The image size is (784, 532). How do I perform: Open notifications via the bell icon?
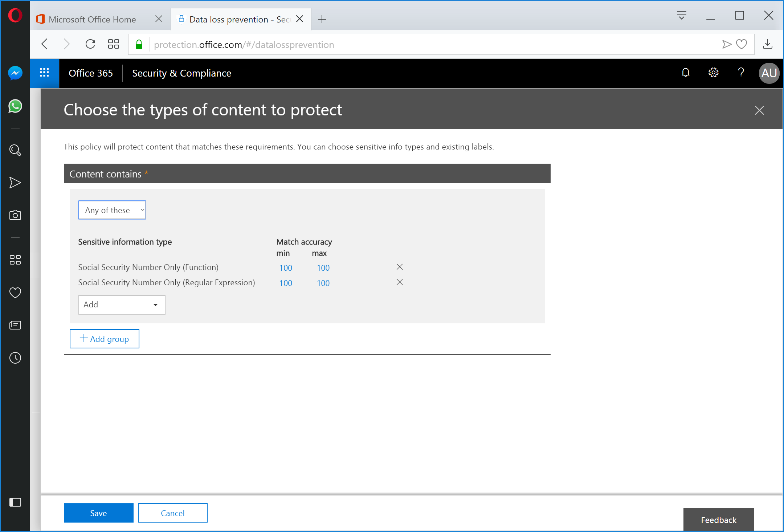pyautogui.click(x=685, y=73)
